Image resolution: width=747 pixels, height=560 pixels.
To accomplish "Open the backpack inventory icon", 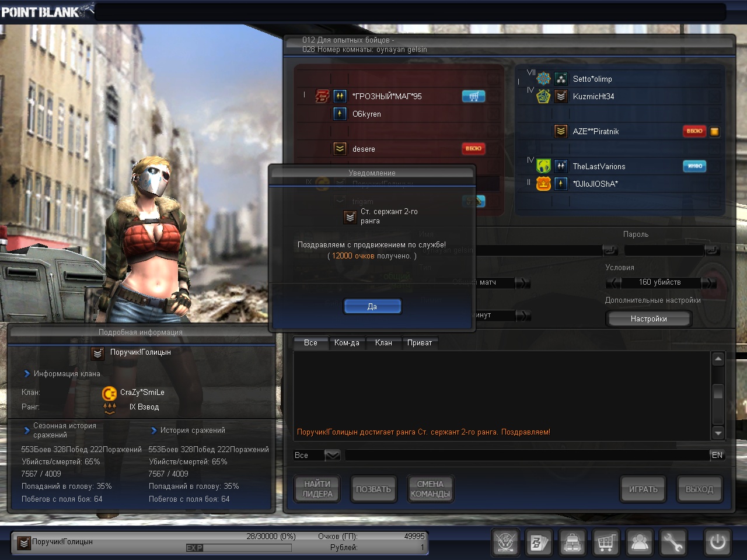I will 572,542.
